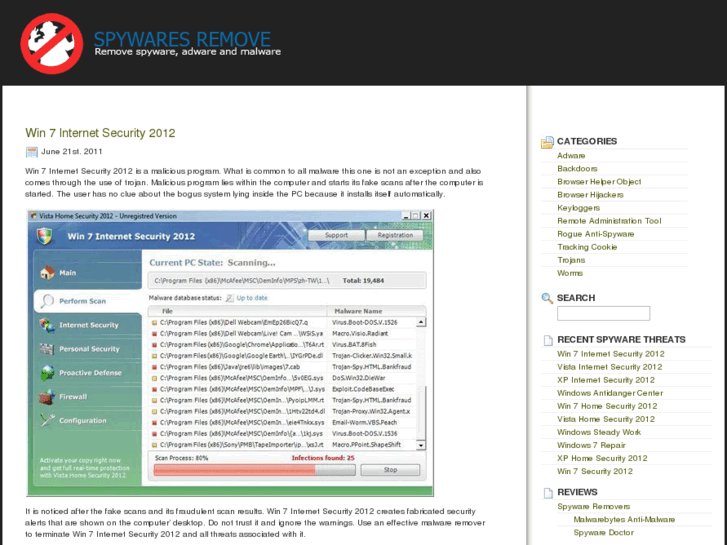Click the Recent Spyware Threats page icon
727x545 pixels.
coord(548,340)
